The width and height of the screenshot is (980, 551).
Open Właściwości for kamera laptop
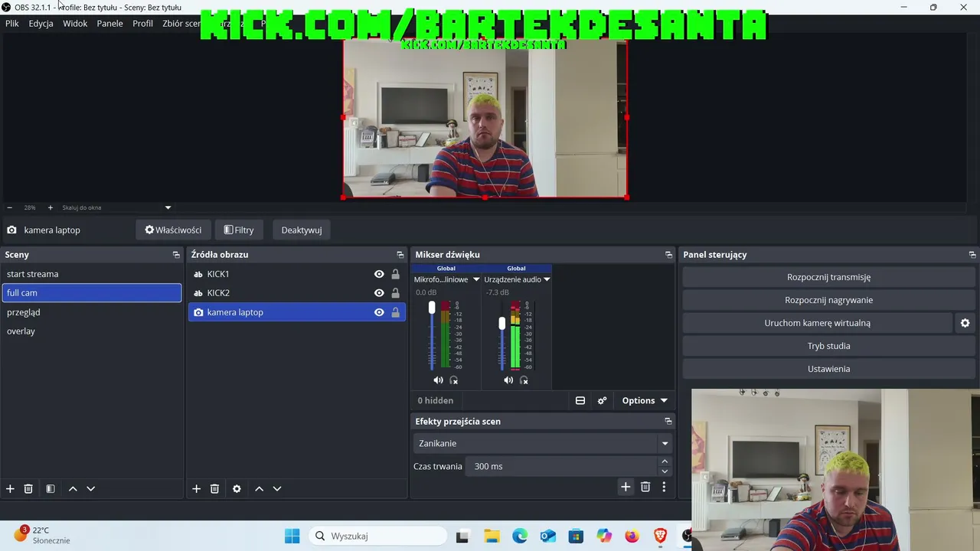point(173,230)
